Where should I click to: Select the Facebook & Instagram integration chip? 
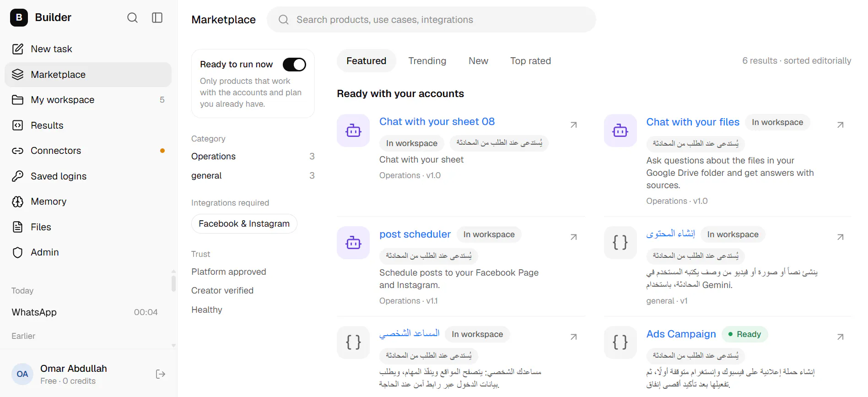(244, 224)
